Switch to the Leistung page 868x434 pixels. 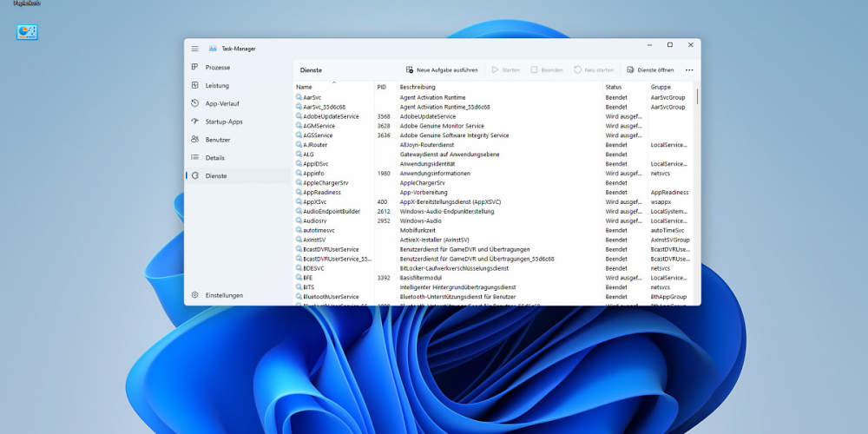238,86
